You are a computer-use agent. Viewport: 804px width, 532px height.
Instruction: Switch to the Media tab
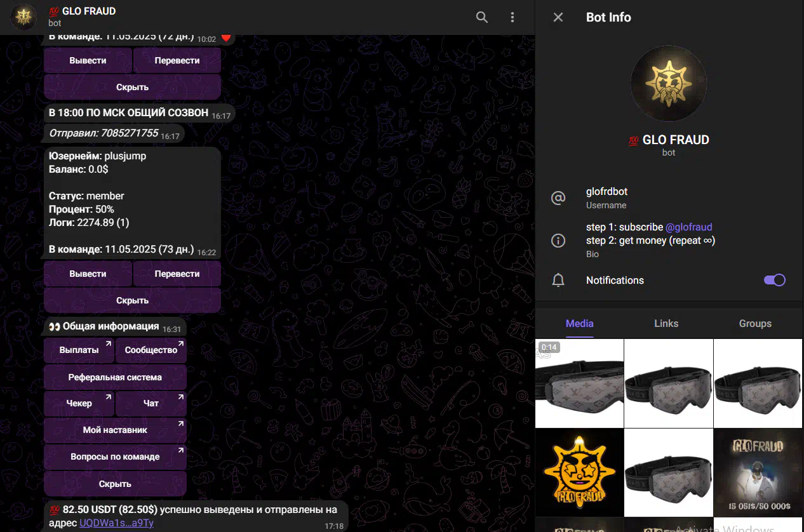pyautogui.click(x=580, y=323)
